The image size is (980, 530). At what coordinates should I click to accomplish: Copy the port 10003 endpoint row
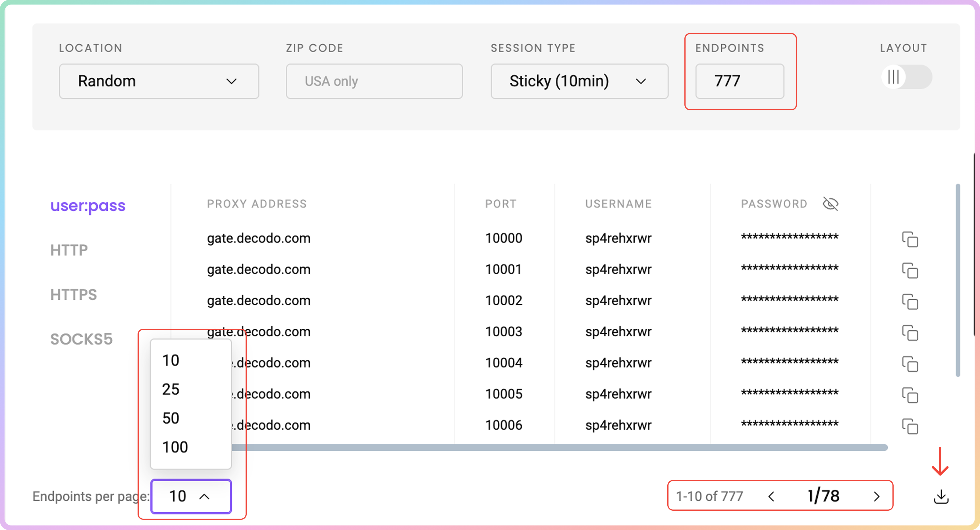click(x=910, y=333)
